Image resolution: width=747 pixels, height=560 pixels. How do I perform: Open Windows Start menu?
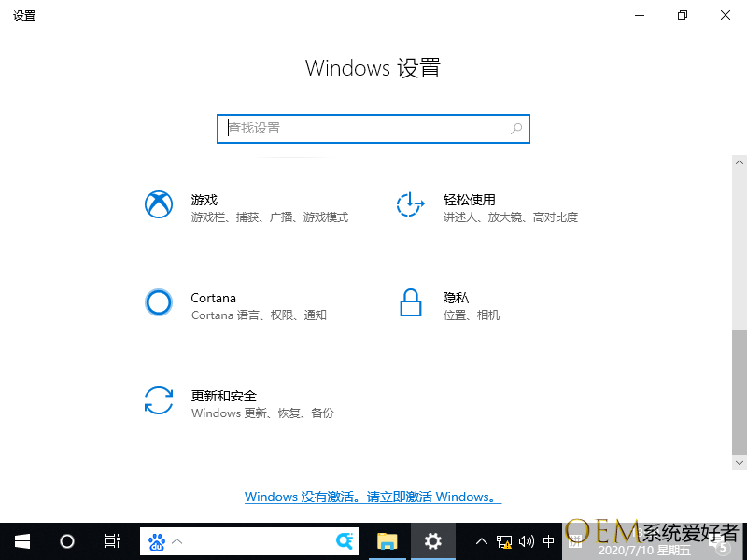click(21, 541)
